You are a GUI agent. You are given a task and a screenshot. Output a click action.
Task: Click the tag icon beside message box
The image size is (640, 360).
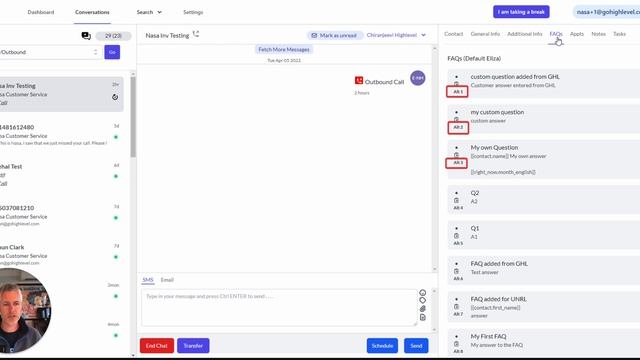click(422, 300)
